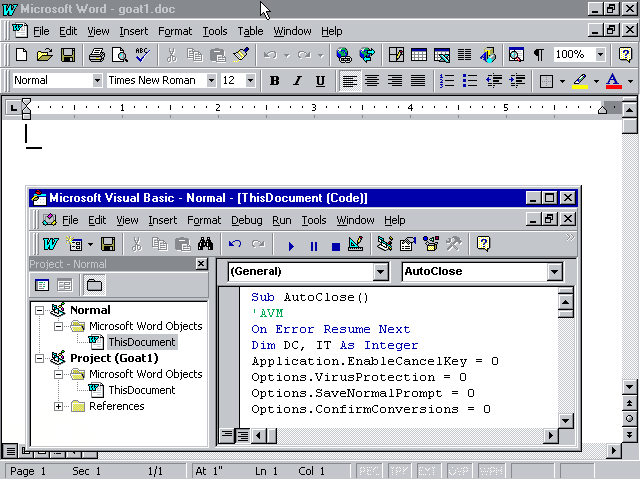This screenshot has height=480, width=640.
Task: Open the Tools menu in Word
Action: (215, 31)
